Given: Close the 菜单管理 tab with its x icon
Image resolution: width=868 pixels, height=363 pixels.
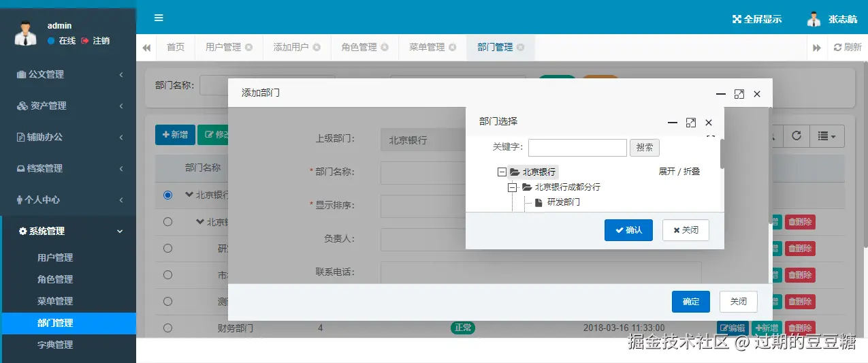Looking at the screenshot, I should 453,48.
